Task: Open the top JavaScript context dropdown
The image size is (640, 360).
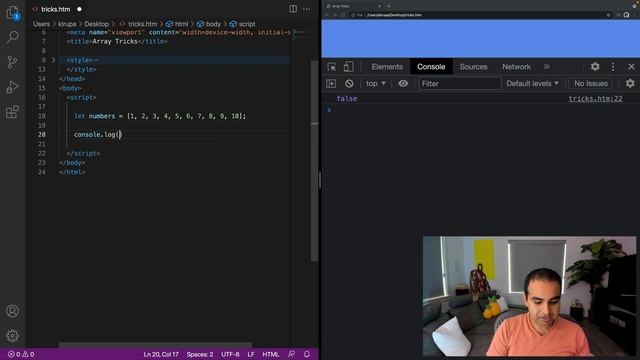Action: coord(376,83)
